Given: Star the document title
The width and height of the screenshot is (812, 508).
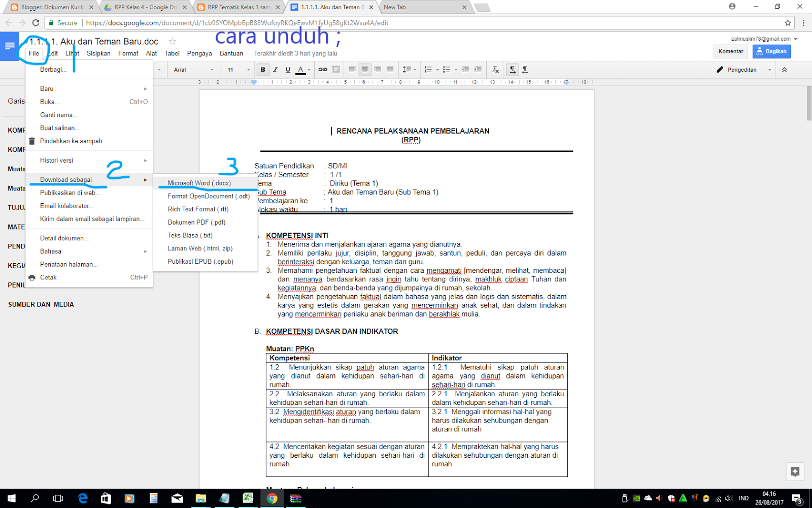Looking at the screenshot, I should tap(173, 41).
